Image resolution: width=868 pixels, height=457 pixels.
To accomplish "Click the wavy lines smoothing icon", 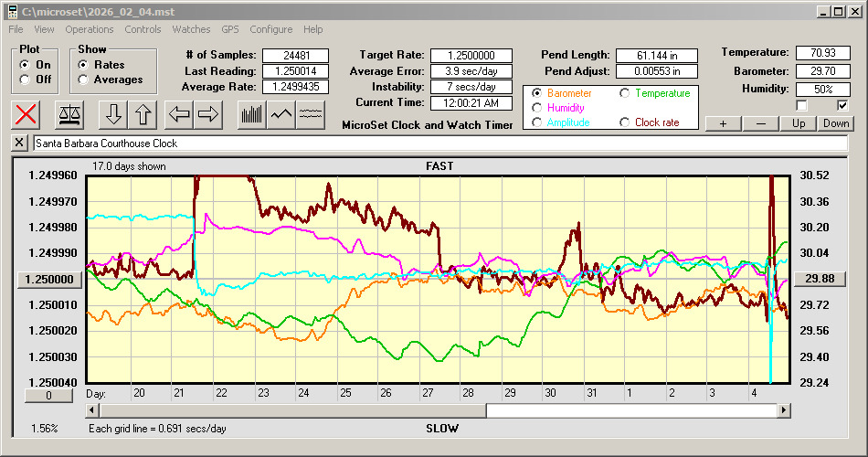I will (311, 114).
